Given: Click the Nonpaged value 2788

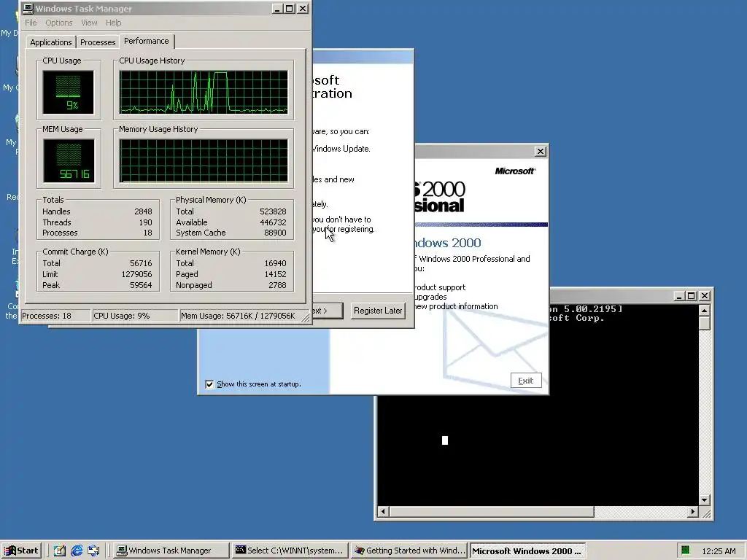Looking at the screenshot, I should tap(278, 285).
